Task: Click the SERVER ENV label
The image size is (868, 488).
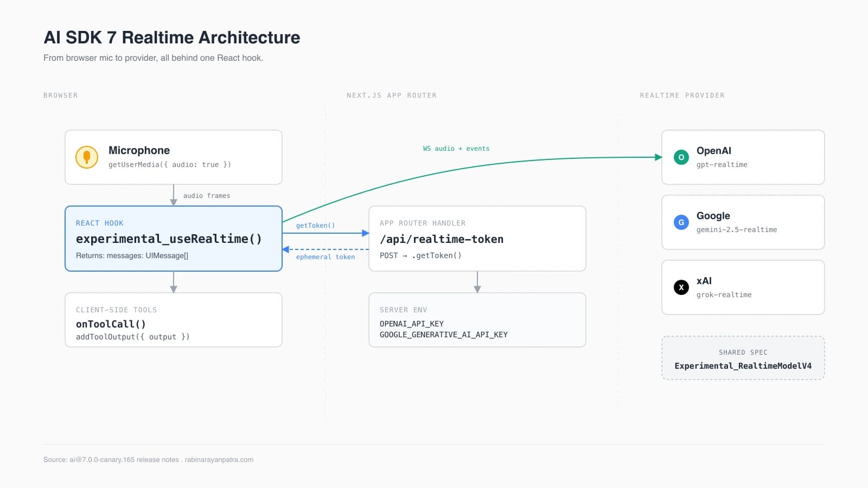Action: pos(404,310)
